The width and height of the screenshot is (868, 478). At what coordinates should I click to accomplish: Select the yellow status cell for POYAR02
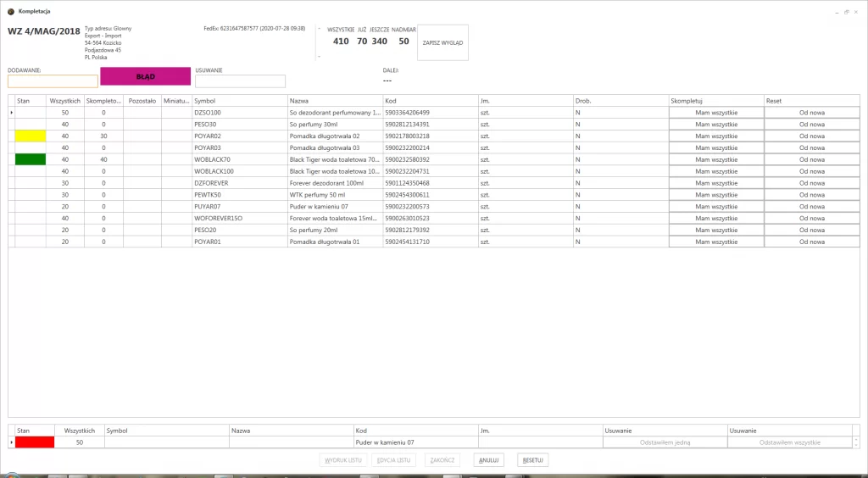31,136
